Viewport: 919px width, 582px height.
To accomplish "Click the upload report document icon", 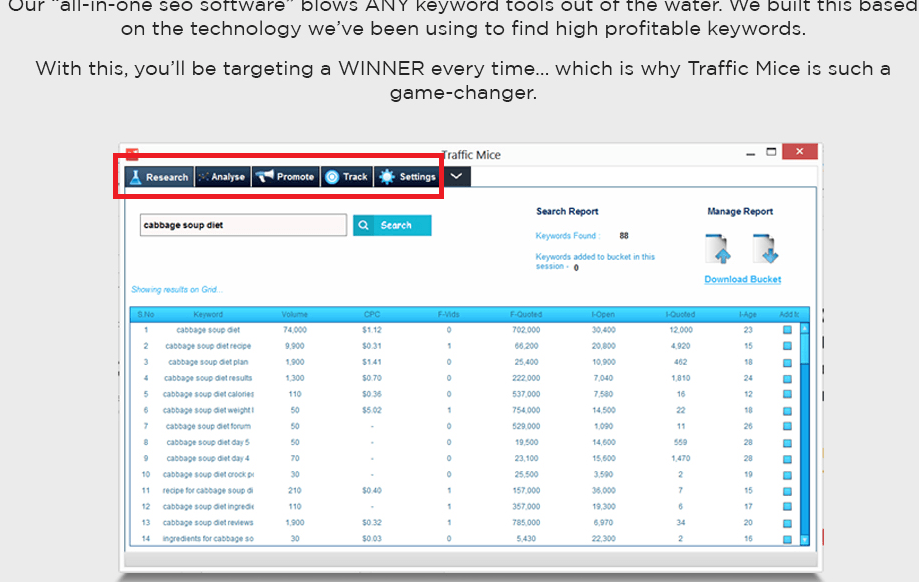I will coord(718,249).
